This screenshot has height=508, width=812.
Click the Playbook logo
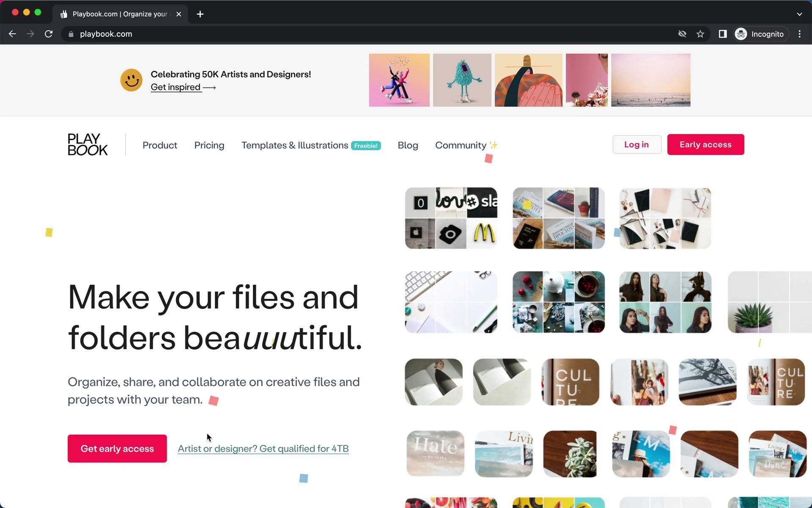[88, 145]
